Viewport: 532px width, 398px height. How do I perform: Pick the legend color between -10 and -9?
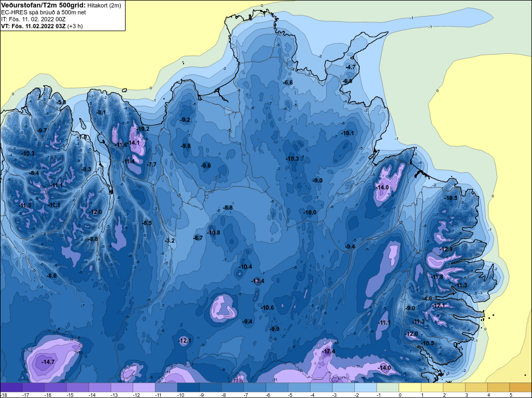[x=188, y=387]
